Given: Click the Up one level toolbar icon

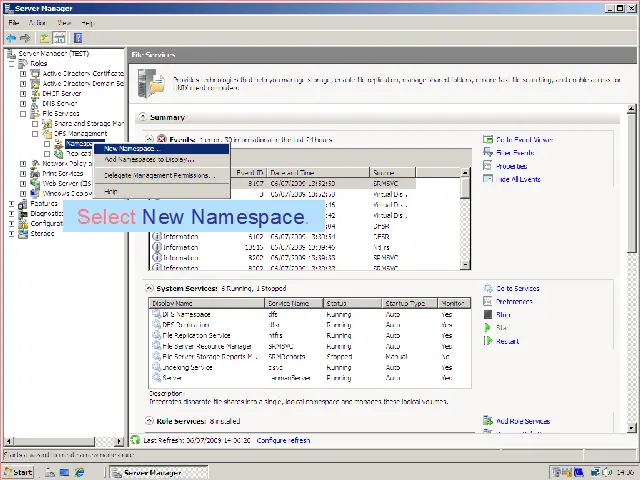Looking at the screenshot, I should (44, 37).
